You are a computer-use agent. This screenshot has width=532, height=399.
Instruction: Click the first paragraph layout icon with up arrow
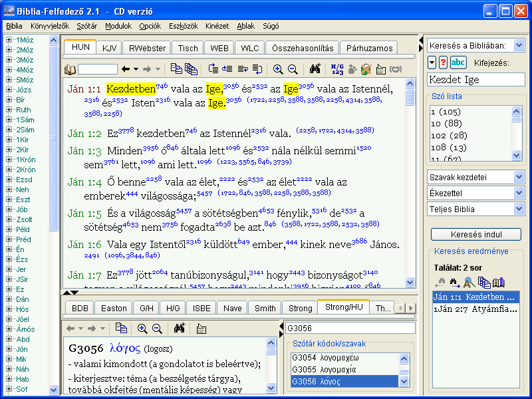click(213, 69)
